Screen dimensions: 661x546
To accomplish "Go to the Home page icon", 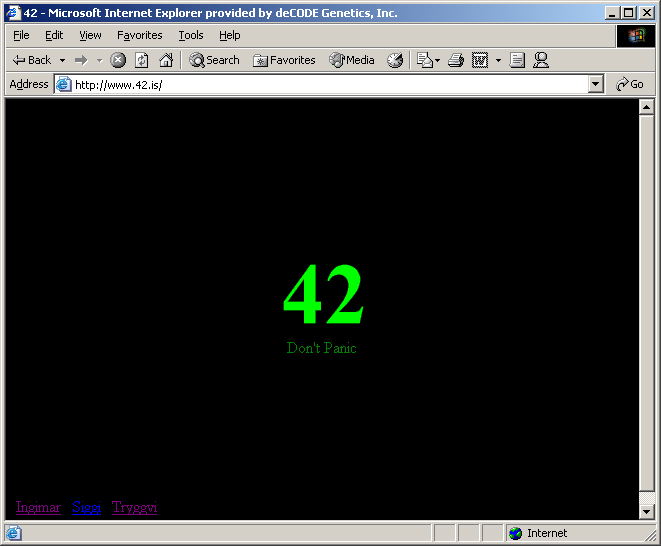I will point(166,60).
